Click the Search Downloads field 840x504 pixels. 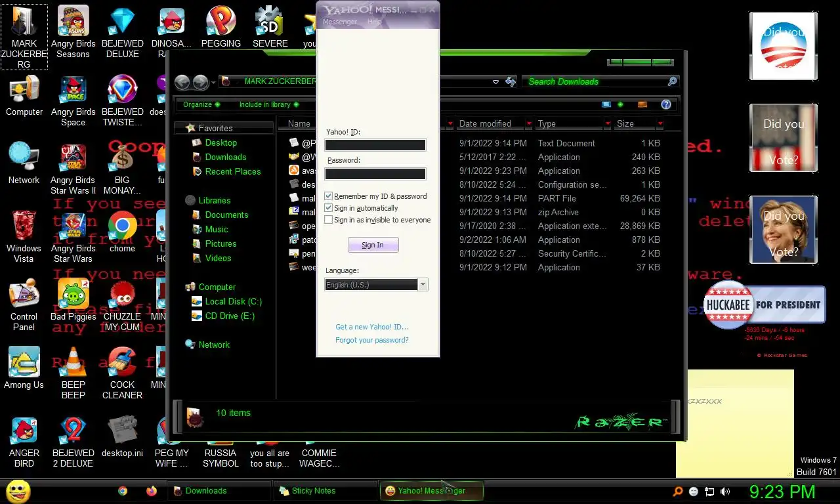click(594, 81)
